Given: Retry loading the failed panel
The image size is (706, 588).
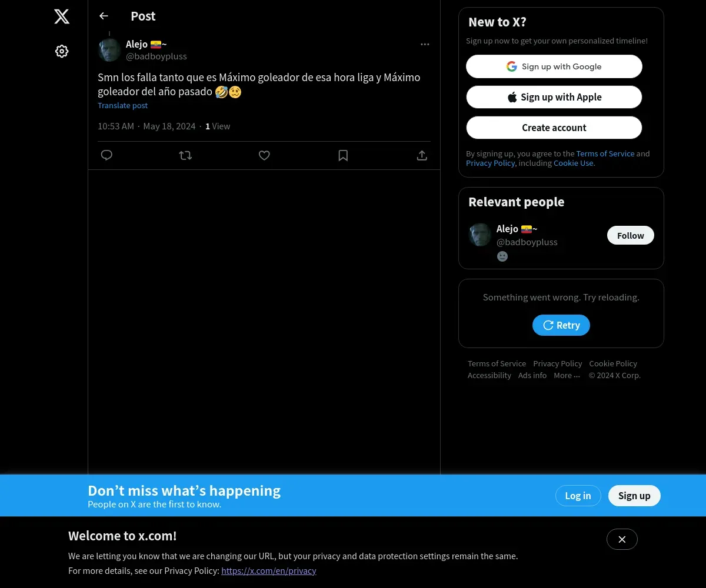Looking at the screenshot, I should pos(561,325).
